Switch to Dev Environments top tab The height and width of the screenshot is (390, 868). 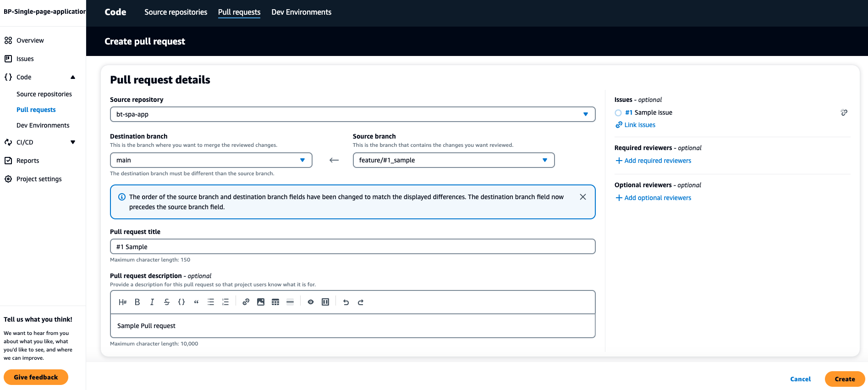click(301, 12)
